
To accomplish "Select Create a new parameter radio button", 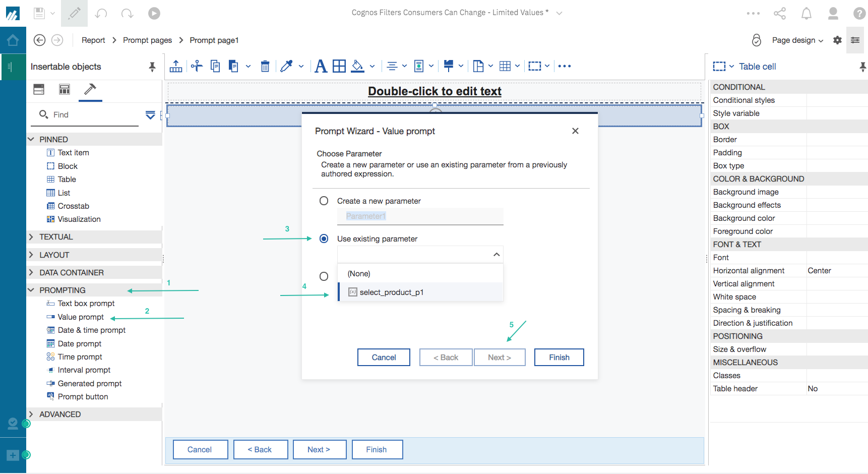I will click(x=324, y=201).
